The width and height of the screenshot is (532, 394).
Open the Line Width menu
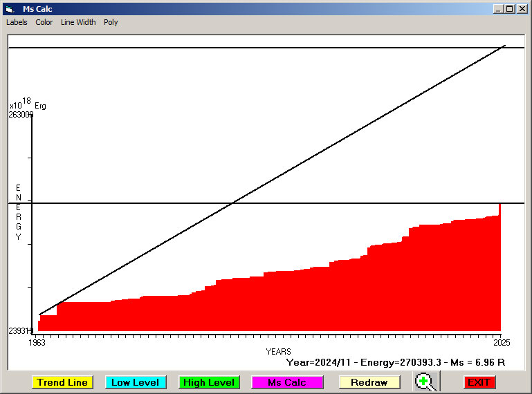pyautogui.click(x=78, y=22)
